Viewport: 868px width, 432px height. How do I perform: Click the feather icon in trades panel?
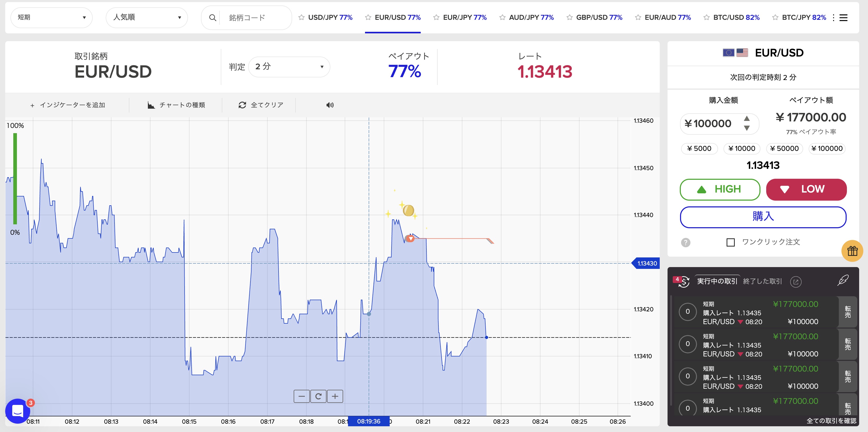pos(843,280)
